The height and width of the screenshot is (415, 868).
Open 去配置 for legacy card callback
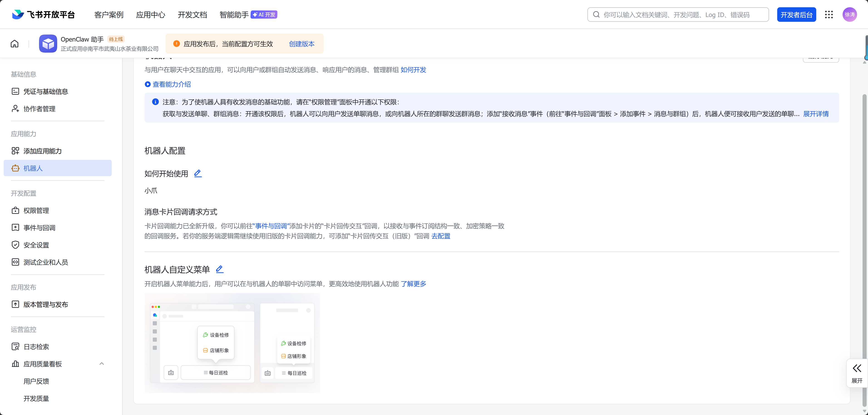click(x=441, y=236)
